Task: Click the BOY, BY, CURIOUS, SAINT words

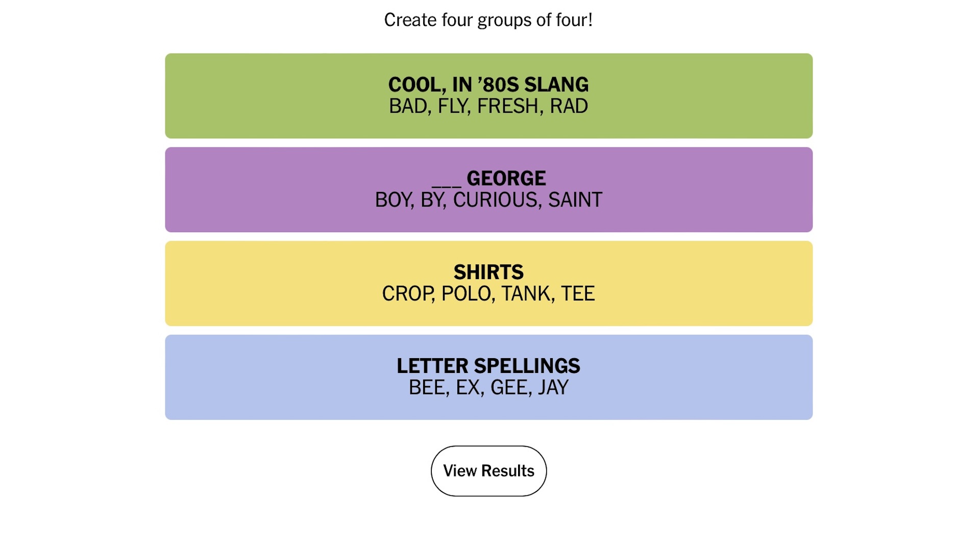Action: pos(488,199)
